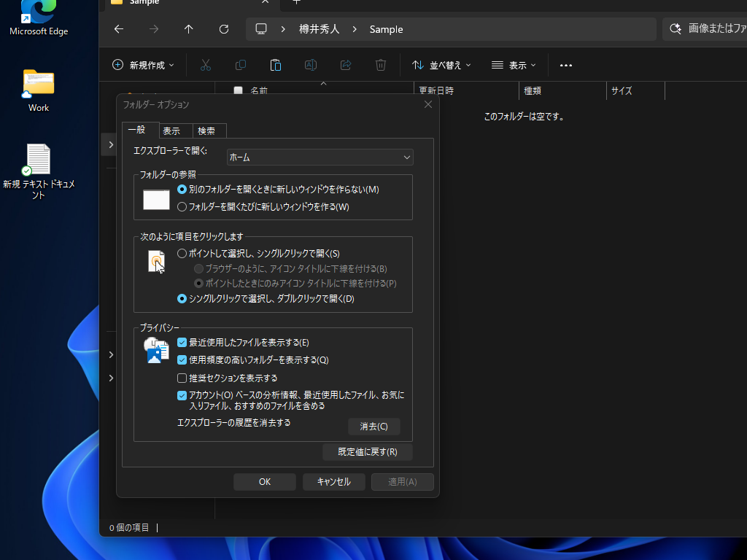747x560 pixels.
Task: Click the Cut scissors icon
Action: (x=205, y=65)
